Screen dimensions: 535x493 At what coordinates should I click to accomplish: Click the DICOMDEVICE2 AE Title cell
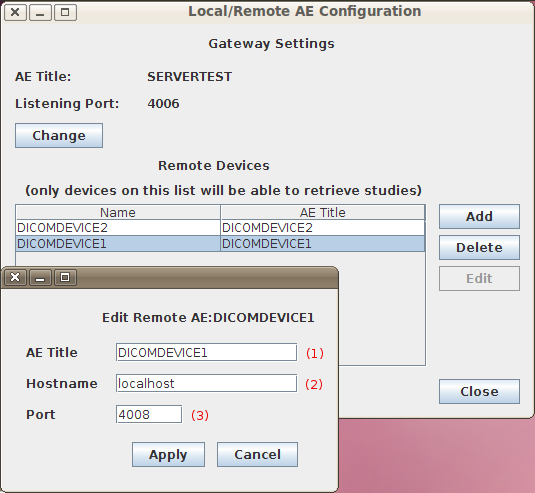322,228
